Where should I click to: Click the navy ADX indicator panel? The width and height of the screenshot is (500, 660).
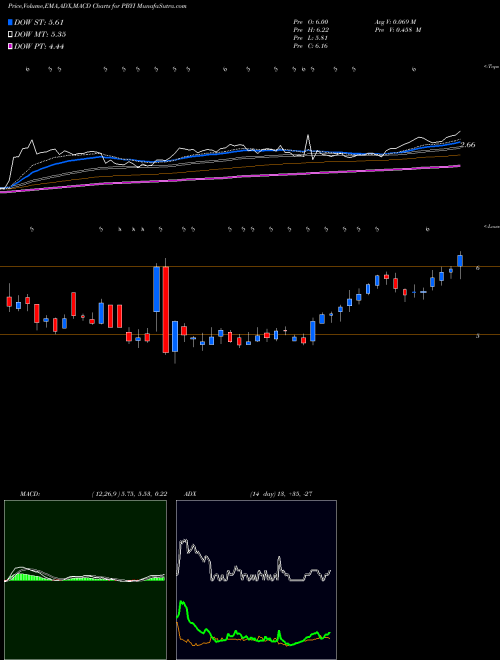click(256, 580)
